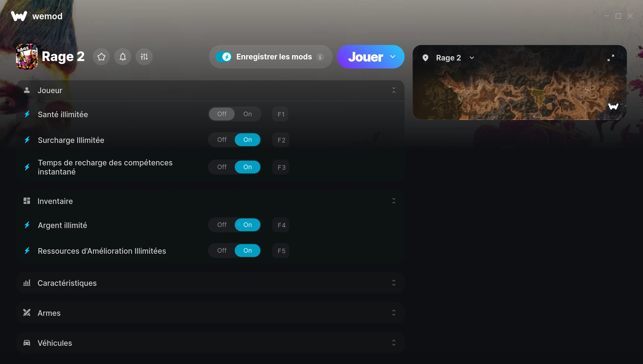Screen dimensions: 643x364
Task: Toggle the Enregistrer les mods switch
Action: pyautogui.click(x=223, y=57)
